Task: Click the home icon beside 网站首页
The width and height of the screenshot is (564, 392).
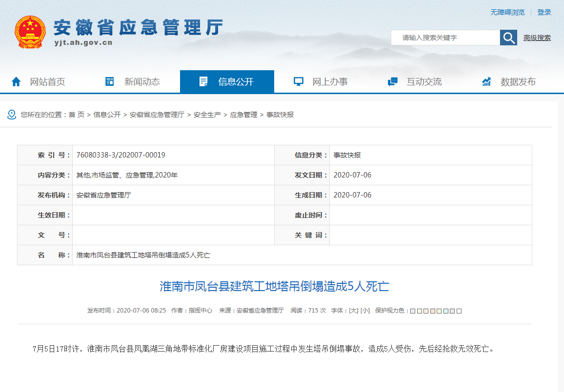Action: click(16, 82)
